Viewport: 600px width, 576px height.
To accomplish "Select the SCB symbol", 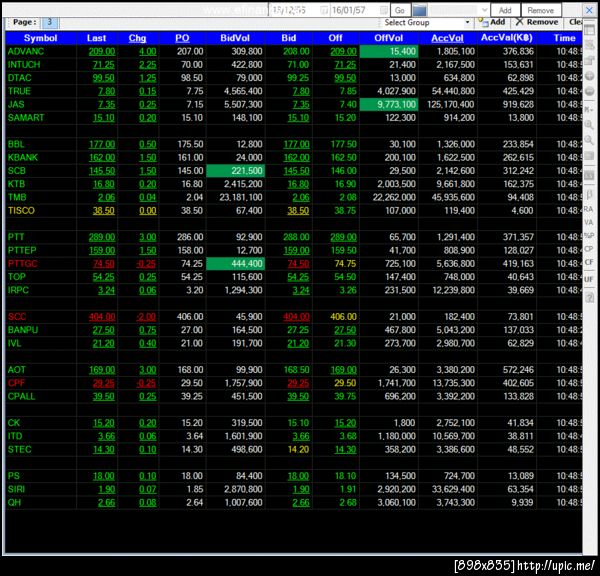I will click(x=17, y=171).
